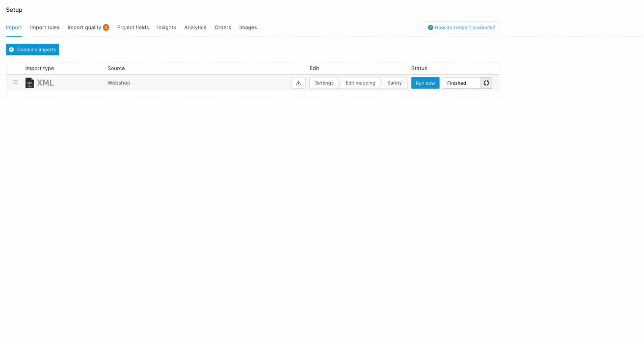The height and width of the screenshot is (343, 644).
Task: Click the Finished status field
Action: click(x=461, y=83)
